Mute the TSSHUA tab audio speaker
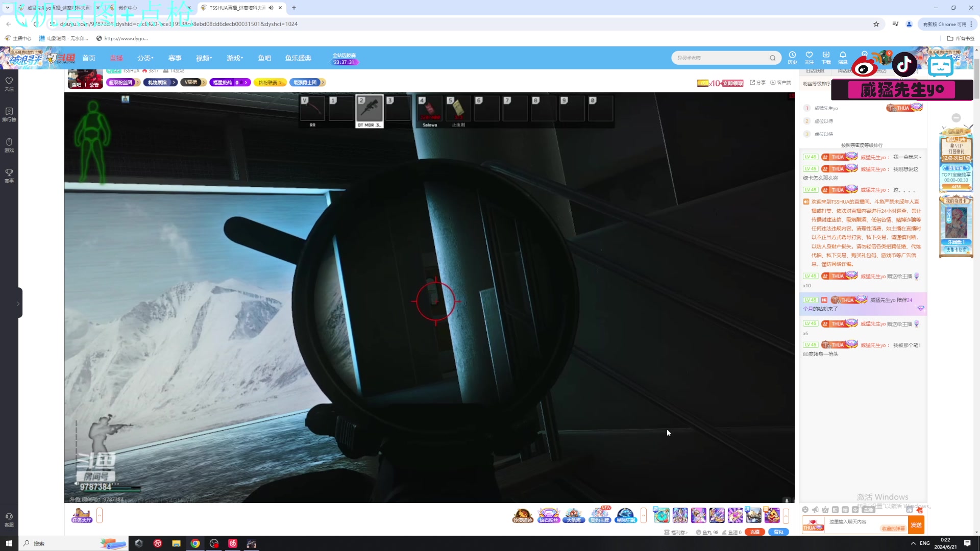This screenshot has height=551, width=980. click(x=271, y=8)
